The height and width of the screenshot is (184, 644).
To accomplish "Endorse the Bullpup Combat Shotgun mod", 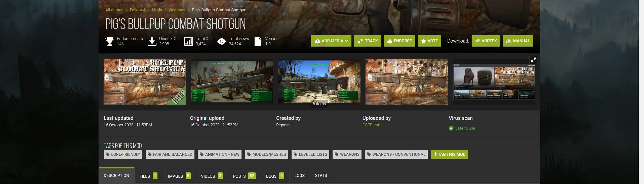I will tap(399, 41).
